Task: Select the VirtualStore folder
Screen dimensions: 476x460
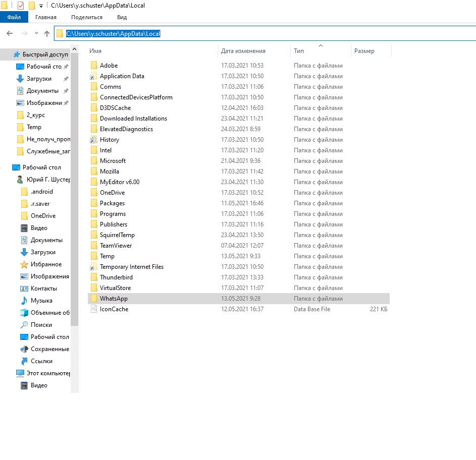Action: [x=116, y=288]
